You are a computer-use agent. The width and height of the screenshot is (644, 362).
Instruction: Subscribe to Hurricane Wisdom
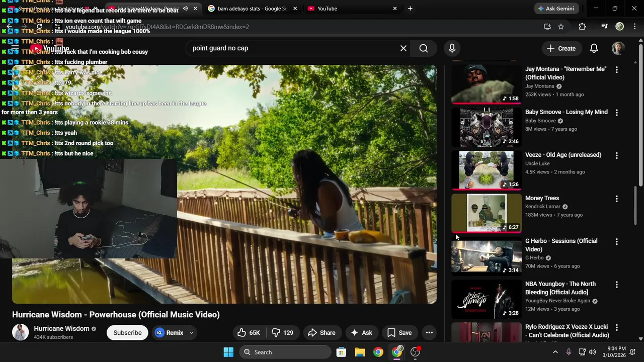pos(127,332)
